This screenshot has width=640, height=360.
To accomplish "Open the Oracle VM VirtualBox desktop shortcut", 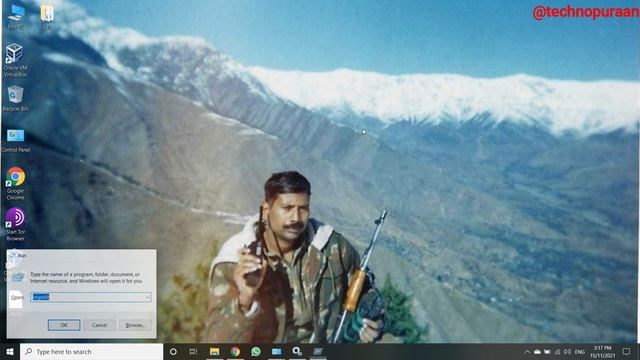I will click(x=15, y=60).
